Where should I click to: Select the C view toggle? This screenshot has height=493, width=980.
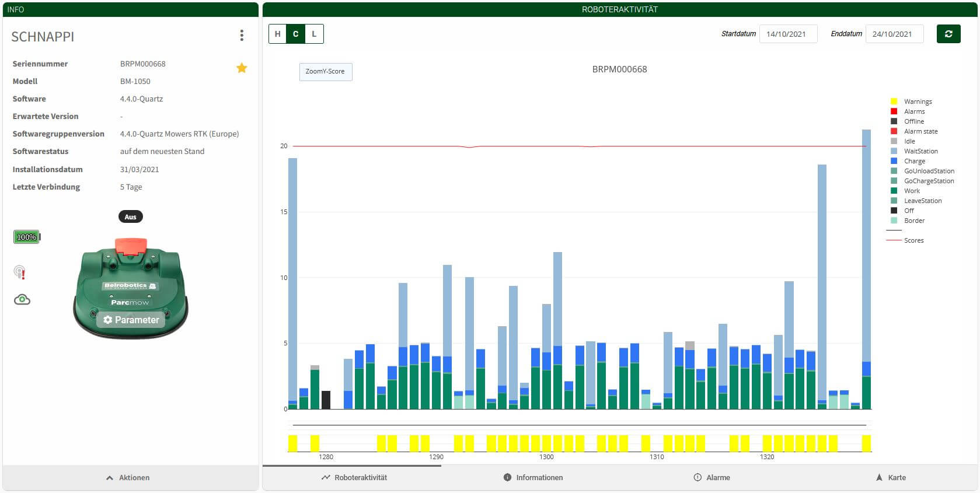[296, 34]
